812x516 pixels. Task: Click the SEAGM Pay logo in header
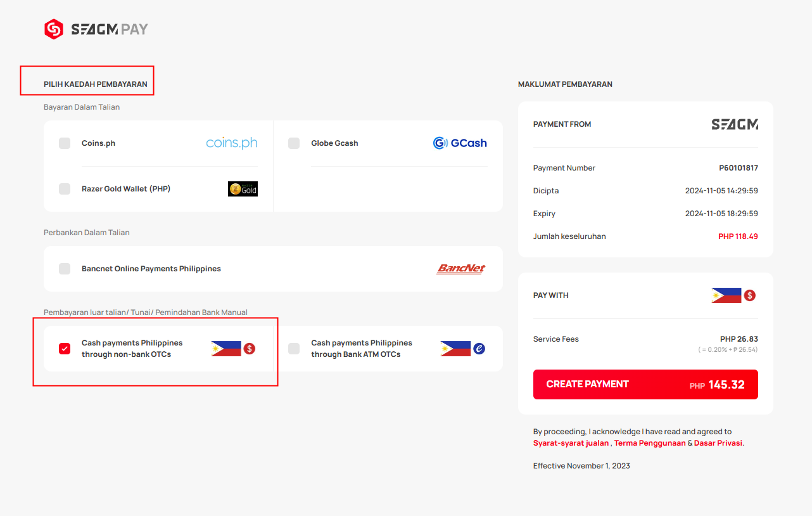pyautogui.click(x=96, y=29)
